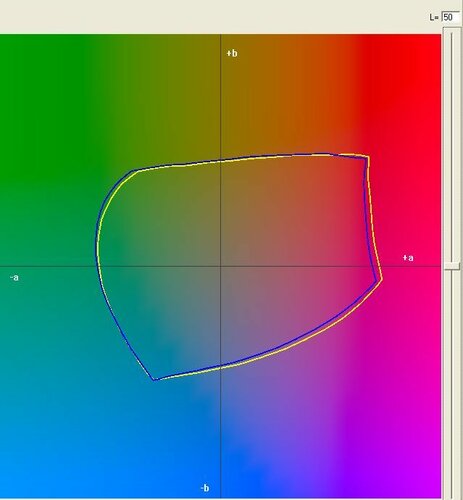
Task: Click the lightness slider thumb handle
Action: (x=452, y=266)
